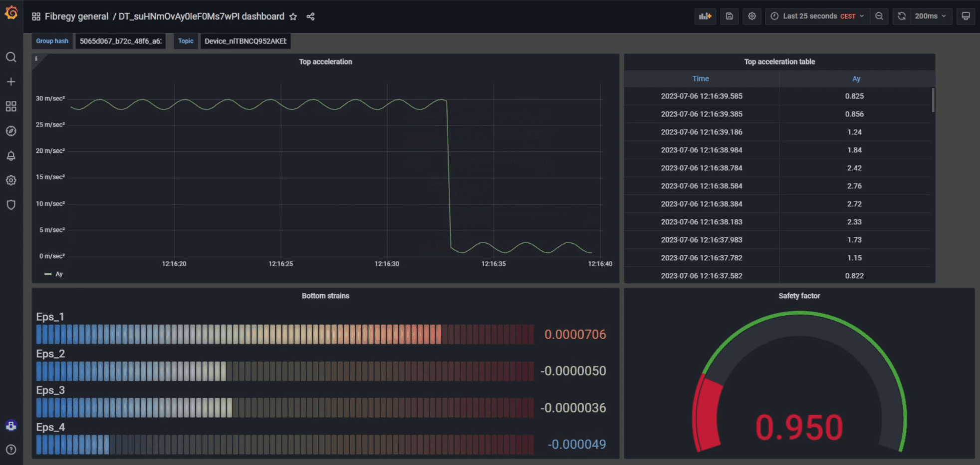Open the Last 25 seconds time picker
Screen dimensions: 980x465
pos(817,16)
